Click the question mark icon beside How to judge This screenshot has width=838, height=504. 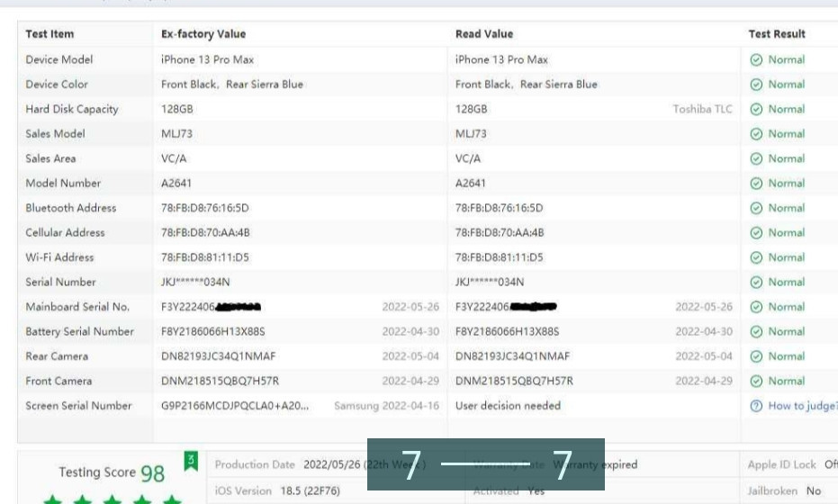coord(756,406)
